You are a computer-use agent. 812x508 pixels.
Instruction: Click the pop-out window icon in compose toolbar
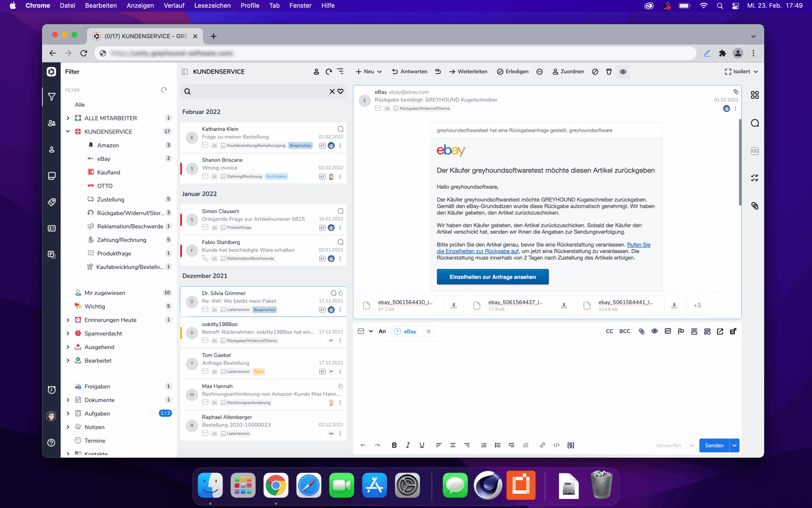point(720,331)
